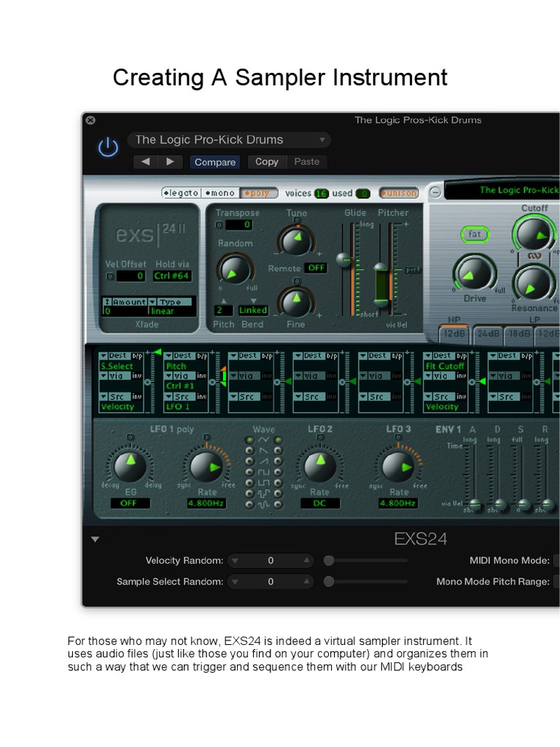560x747 pixels.
Task: Go to previous preset with left arrow
Action: click(146, 162)
